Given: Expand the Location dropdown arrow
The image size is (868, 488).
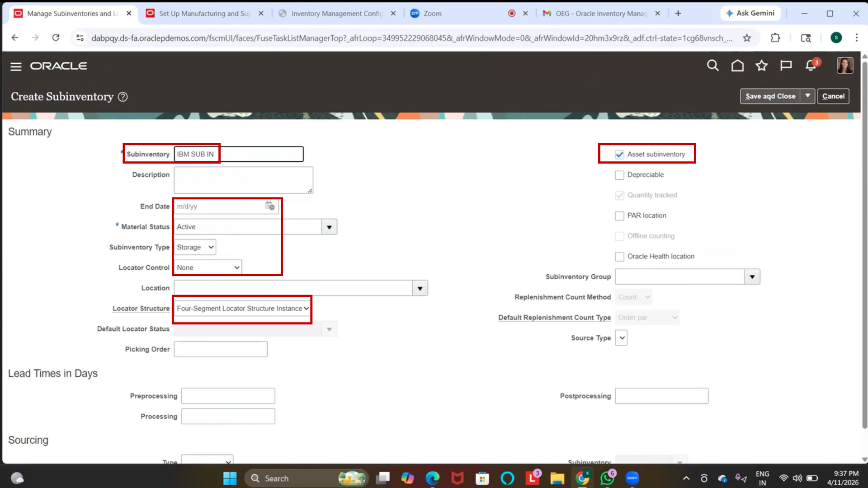Looking at the screenshot, I should click(420, 288).
